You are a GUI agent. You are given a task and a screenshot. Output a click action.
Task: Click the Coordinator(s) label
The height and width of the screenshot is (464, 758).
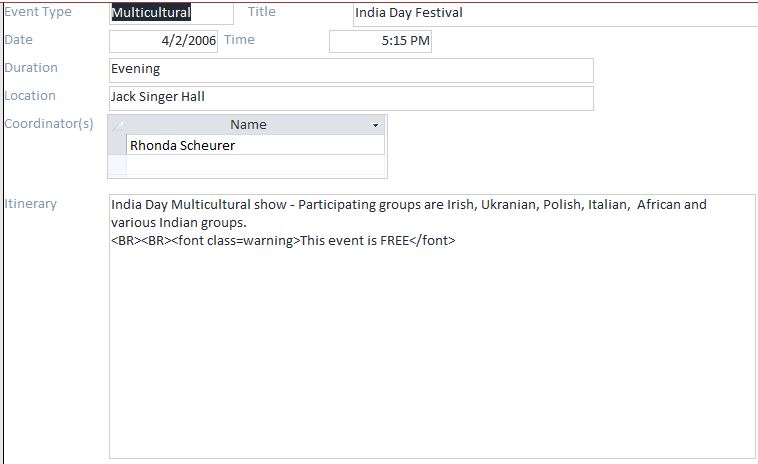(49, 124)
